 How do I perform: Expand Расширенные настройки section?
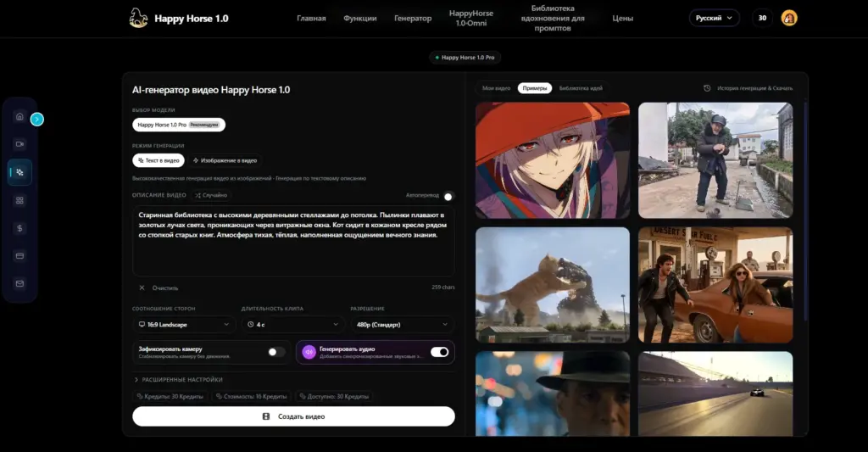178,379
